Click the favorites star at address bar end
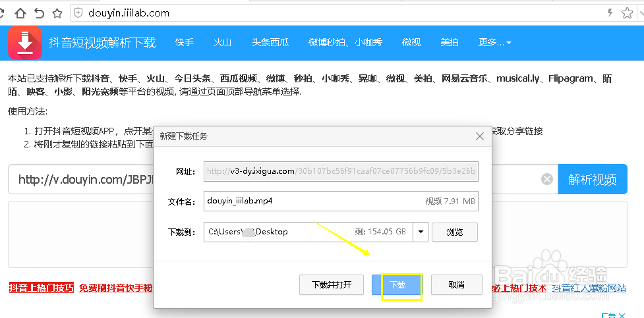This screenshot has height=318, width=644. (x=627, y=13)
